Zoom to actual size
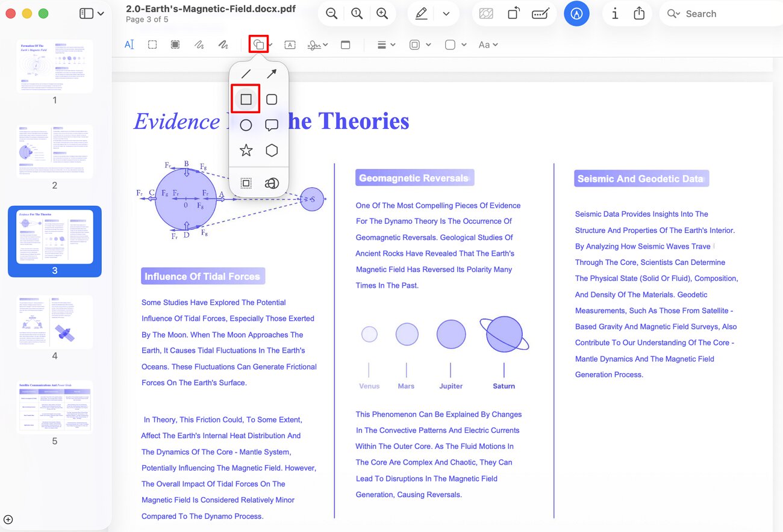Viewport: 783px width, 532px height. tap(357, 14)
